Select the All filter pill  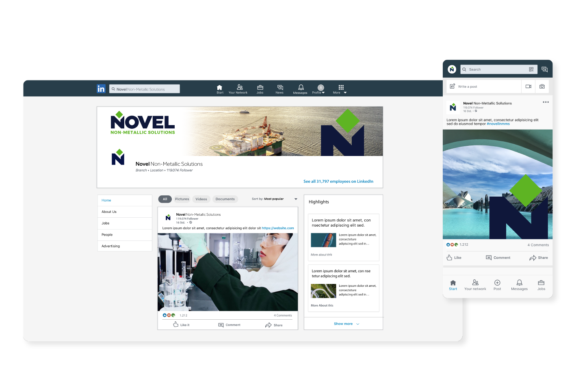pos(165,199)
